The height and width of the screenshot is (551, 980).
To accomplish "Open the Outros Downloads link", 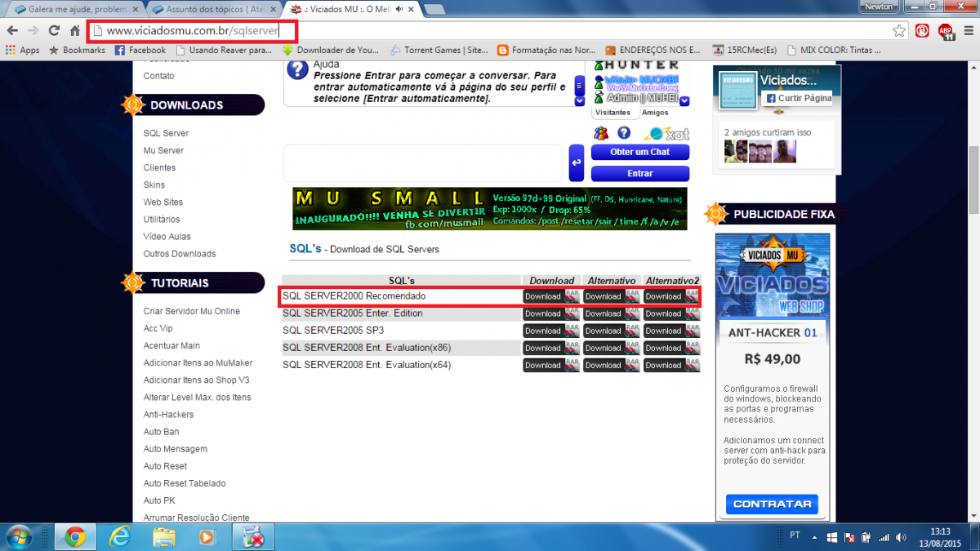I will (180, 253).
